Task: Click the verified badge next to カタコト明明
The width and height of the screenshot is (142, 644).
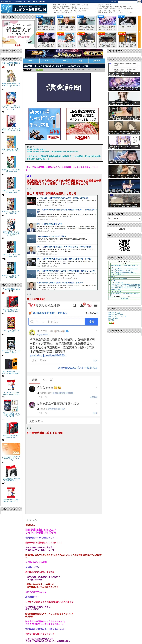Action: coord(67,331)
